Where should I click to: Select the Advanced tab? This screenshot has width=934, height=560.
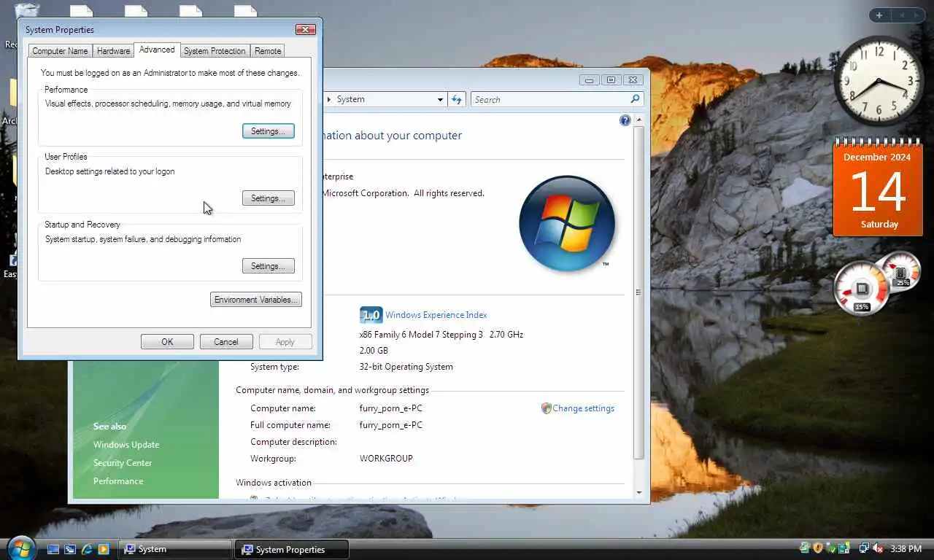coord(157,50)
